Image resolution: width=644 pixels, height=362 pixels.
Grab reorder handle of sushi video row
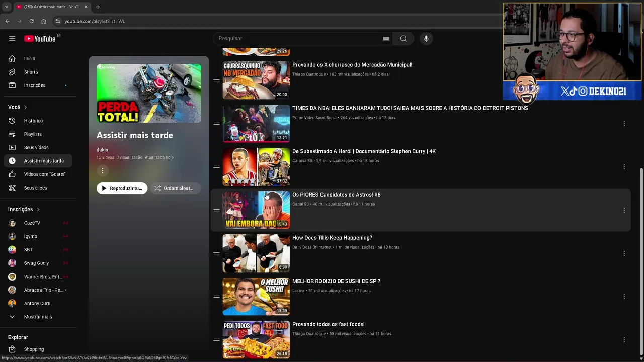coord(216,297)
